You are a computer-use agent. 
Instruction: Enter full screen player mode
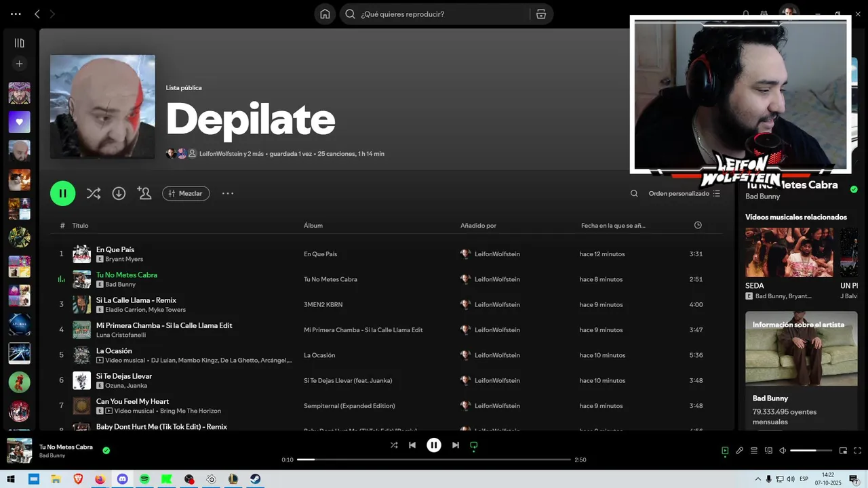tap(857, 451)
